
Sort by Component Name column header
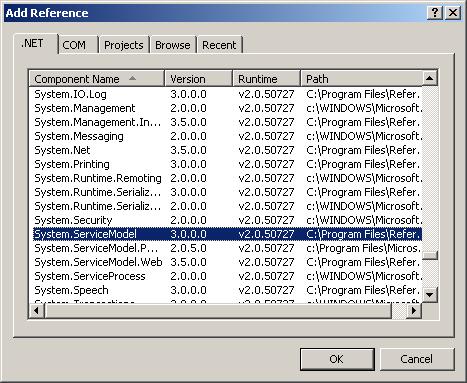(x=97, y=79)
